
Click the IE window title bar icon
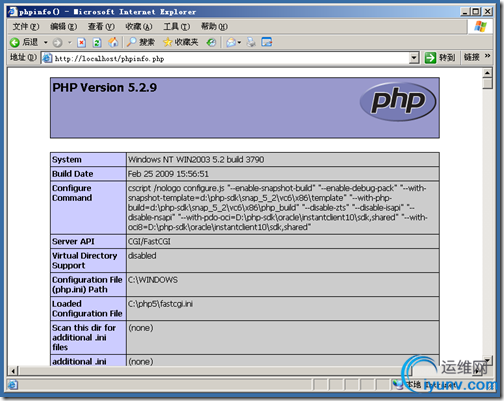[13, 12]
